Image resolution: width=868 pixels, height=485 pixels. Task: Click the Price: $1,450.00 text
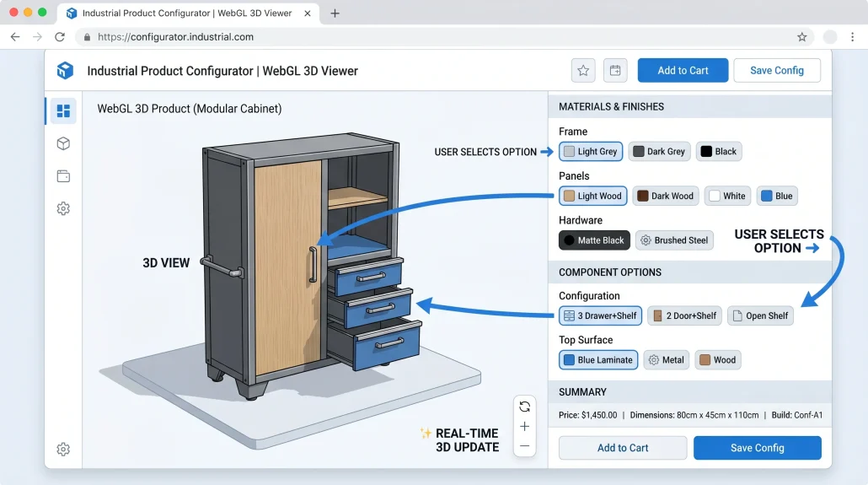(588, 415)
